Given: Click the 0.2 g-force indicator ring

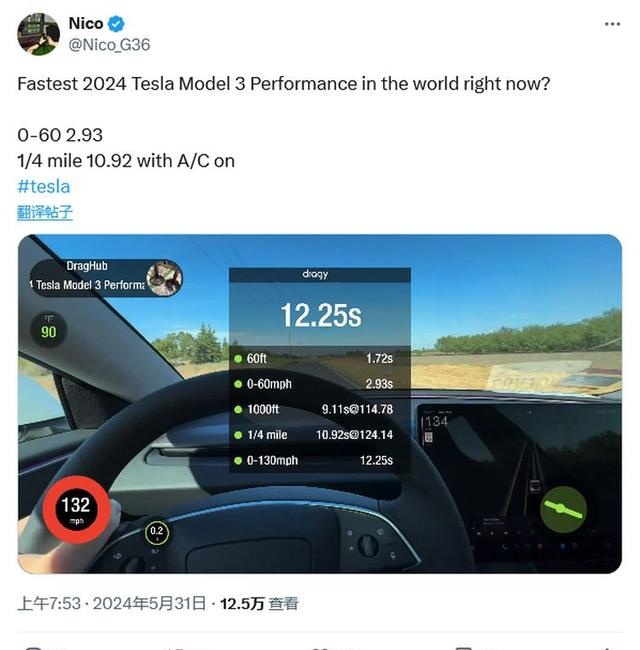Looking at the screenshot, I should 157,532.
